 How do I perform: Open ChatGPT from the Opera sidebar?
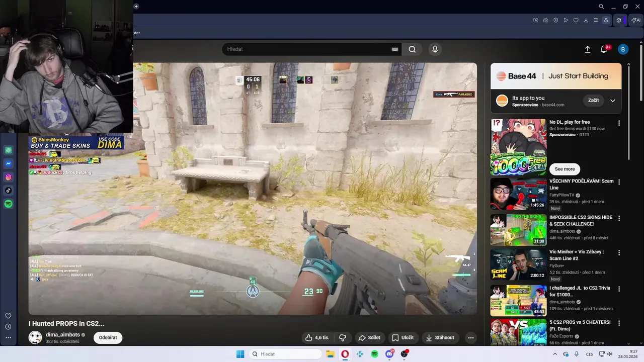[9, 150]
